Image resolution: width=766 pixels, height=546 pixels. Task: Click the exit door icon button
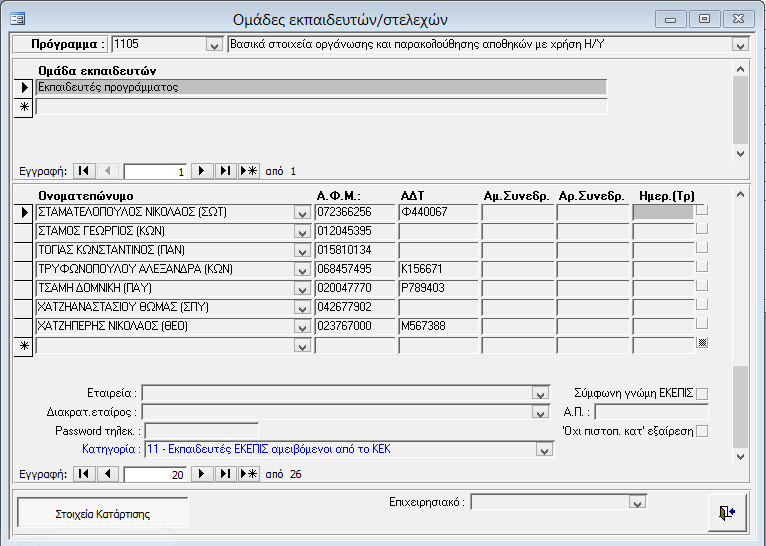[727, 511]
